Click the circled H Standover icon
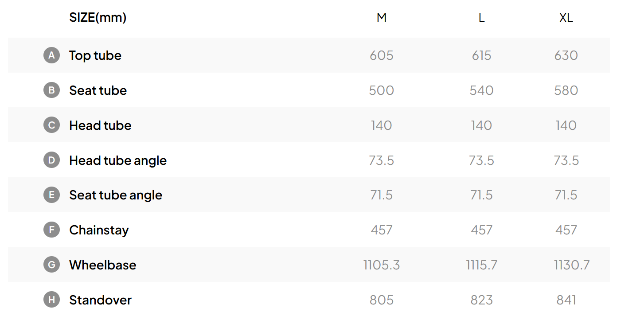Screen dimensions: 644x312 point(51,300)
